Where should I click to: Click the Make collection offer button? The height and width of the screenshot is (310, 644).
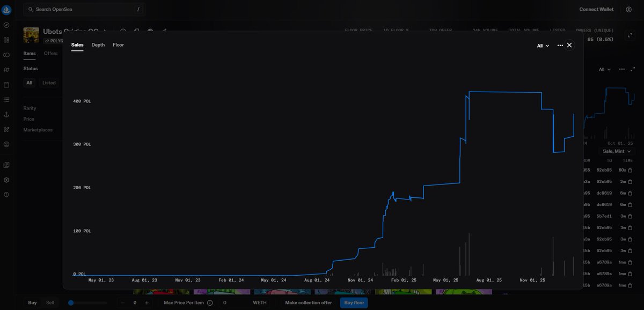point(309,303)
